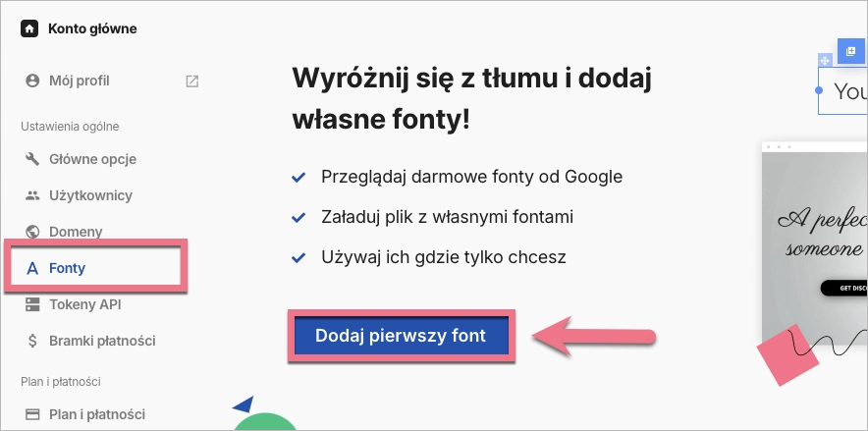The height and width of the screenshot is (431, 868).
Task: Click the letter A icon for Fonty
Action: 32,268
